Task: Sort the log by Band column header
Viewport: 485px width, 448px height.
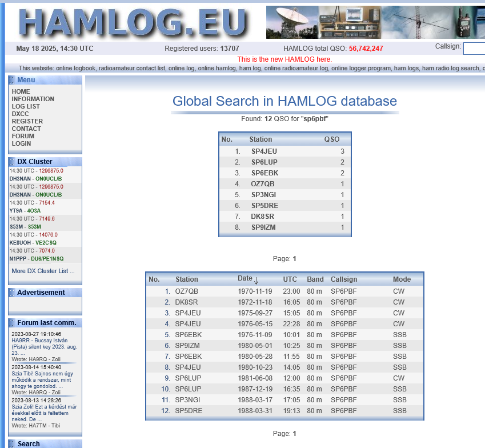Action: click(x=315, y=279)
